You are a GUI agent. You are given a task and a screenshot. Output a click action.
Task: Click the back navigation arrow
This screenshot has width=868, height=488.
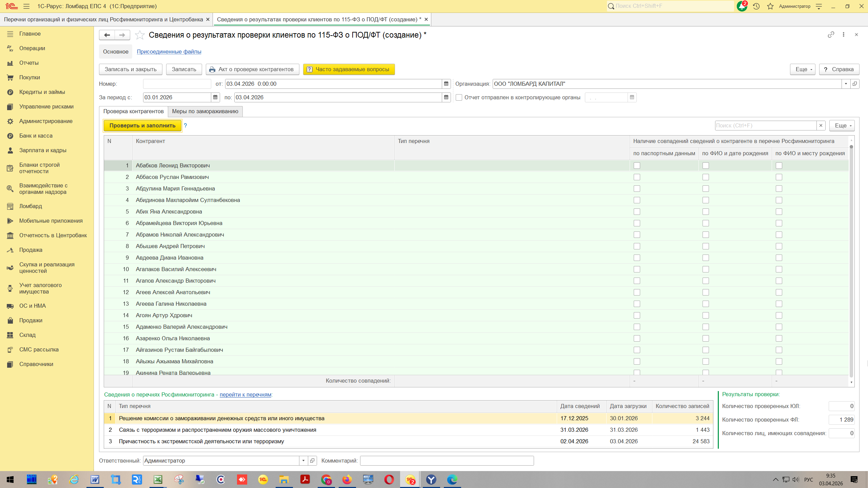click(x=107, y=35)
